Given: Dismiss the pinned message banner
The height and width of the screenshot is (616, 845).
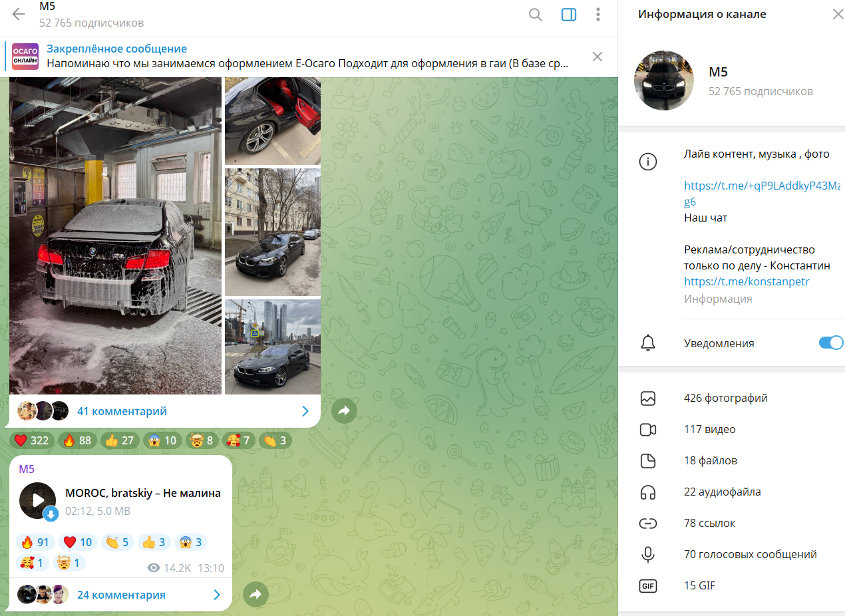Looking at the screenshot, I should [x=597, y=57].
